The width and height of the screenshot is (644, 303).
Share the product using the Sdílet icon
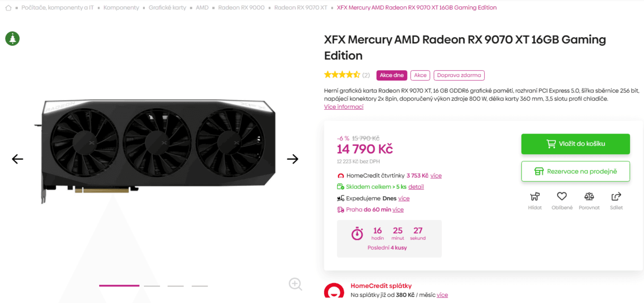tap(616, 196)
